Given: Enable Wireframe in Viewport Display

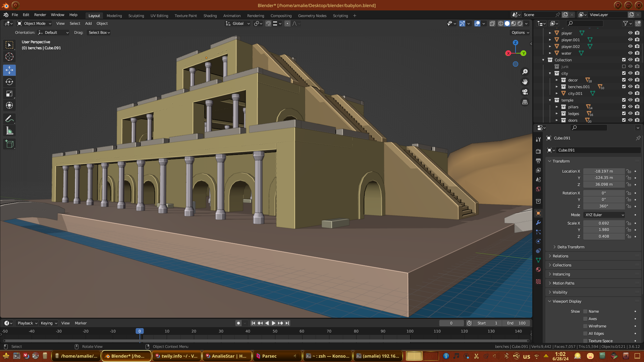Looking at the screenshot, I should pos(585,326).
